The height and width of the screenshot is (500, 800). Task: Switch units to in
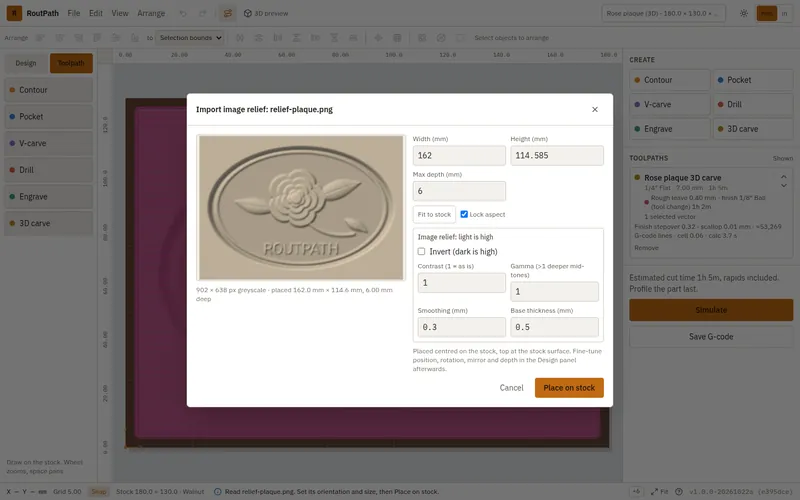(x=784, y=13)
